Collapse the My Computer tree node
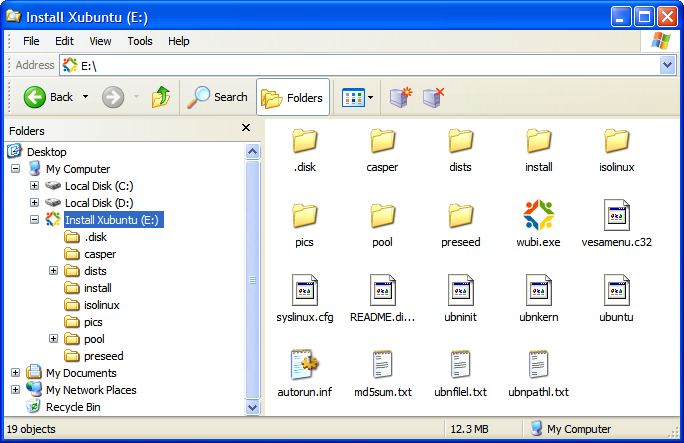This screenshot has width=684, height=443. click(16, 169)
